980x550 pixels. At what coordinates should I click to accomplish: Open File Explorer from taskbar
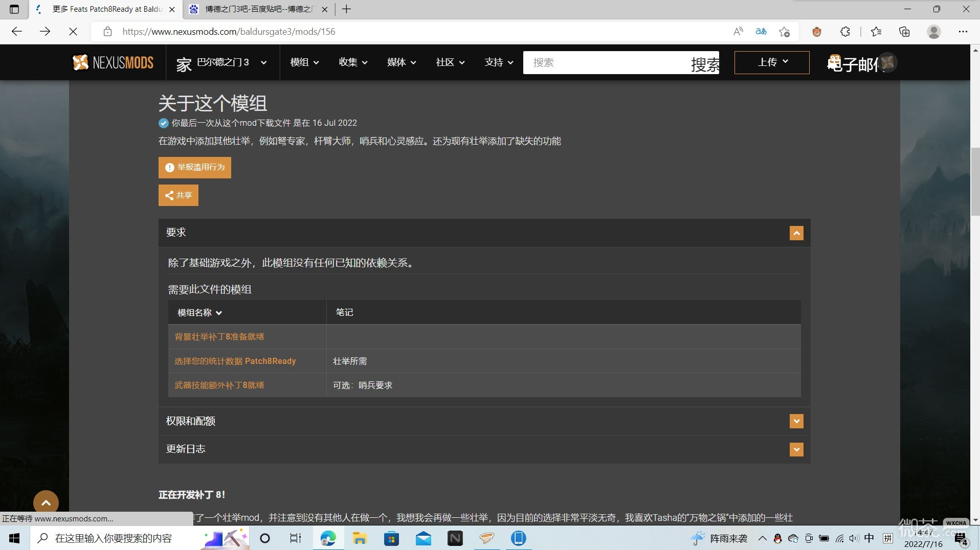click(360, 538)
